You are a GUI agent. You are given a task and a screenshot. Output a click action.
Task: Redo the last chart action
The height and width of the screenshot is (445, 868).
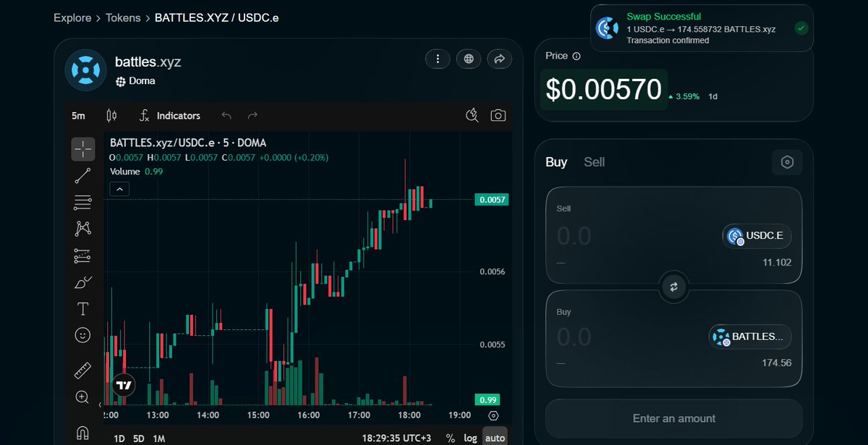tap(252, 116)
